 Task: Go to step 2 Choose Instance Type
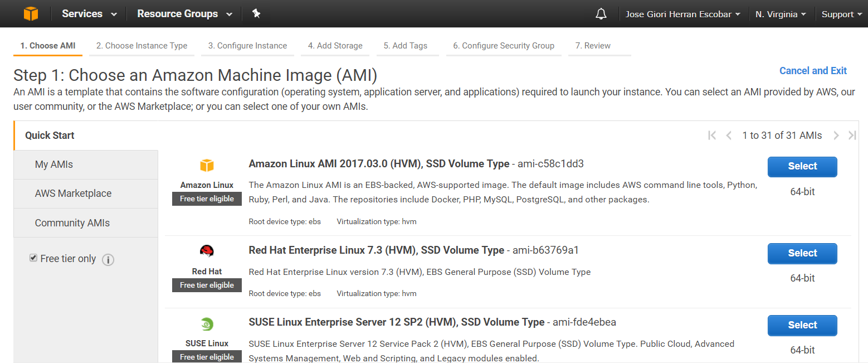click(142, 46)
